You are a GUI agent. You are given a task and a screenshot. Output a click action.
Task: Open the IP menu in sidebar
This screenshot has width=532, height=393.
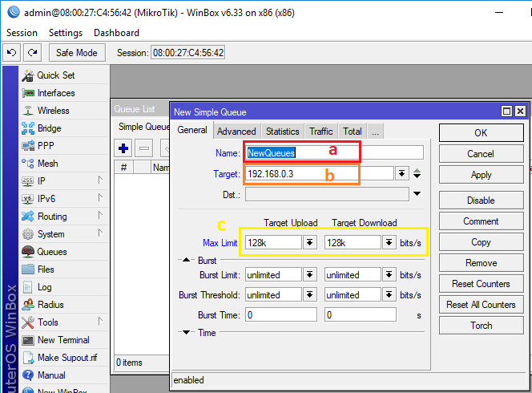click(64, 181)
